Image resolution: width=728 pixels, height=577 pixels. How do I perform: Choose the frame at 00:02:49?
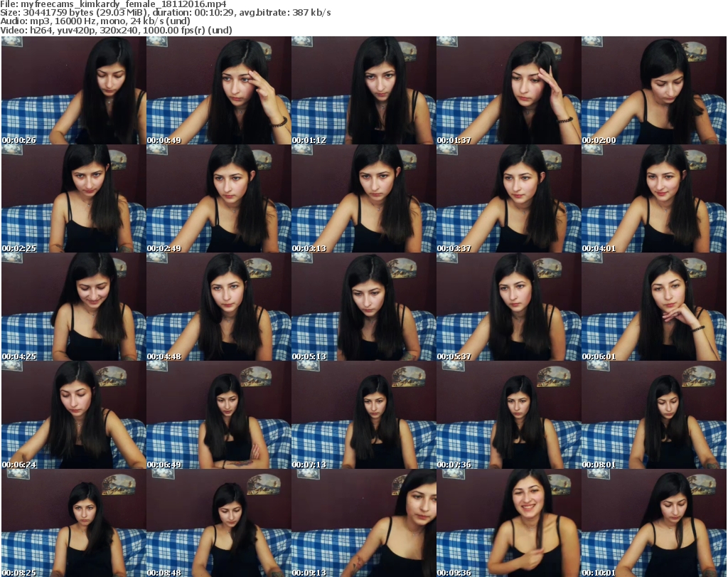coord(219,198)
